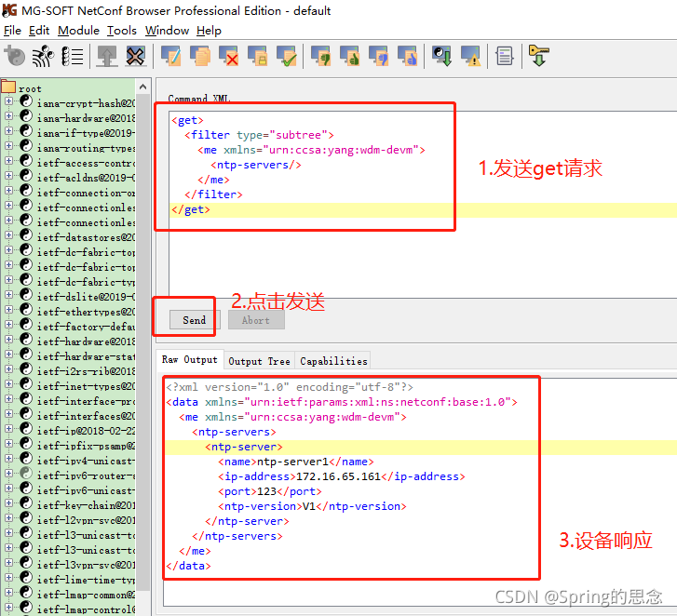Click the yin-yang add module toolbar icon

pyautogui.click(x=15, y=56)
